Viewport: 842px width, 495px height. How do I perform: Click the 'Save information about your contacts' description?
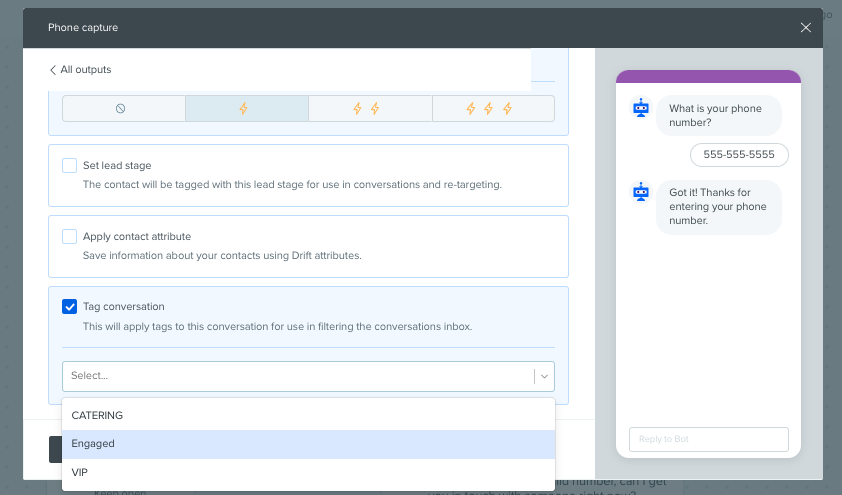pos(222,256)
